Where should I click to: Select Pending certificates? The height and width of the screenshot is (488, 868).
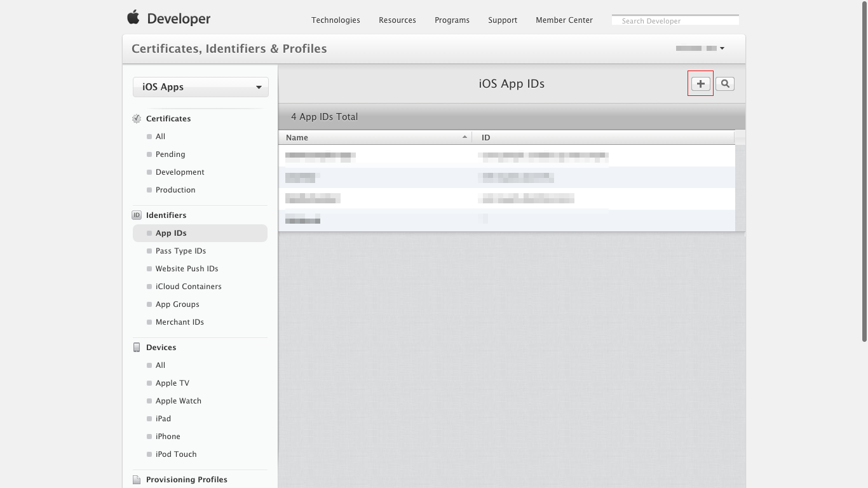170,154
